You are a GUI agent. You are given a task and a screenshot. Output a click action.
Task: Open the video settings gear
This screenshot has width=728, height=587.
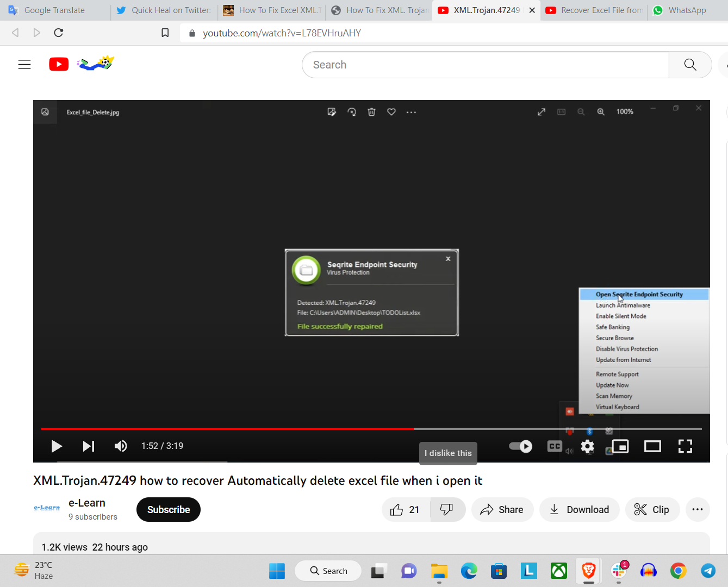[x=587, y=446]
